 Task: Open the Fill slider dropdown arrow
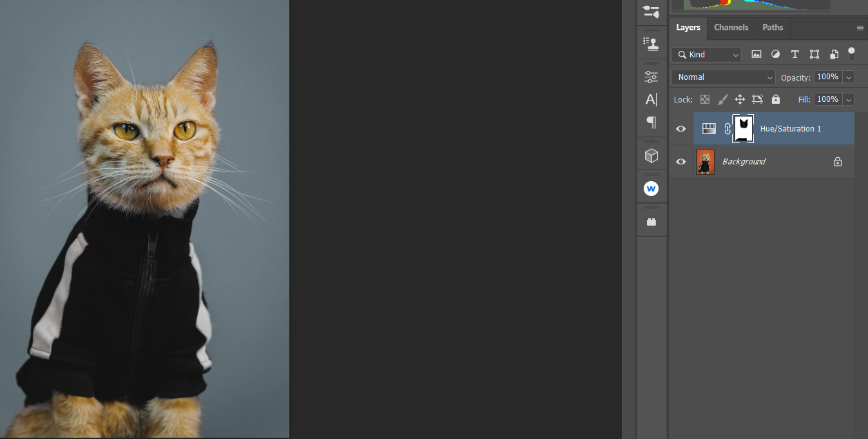tap(849, 99)
